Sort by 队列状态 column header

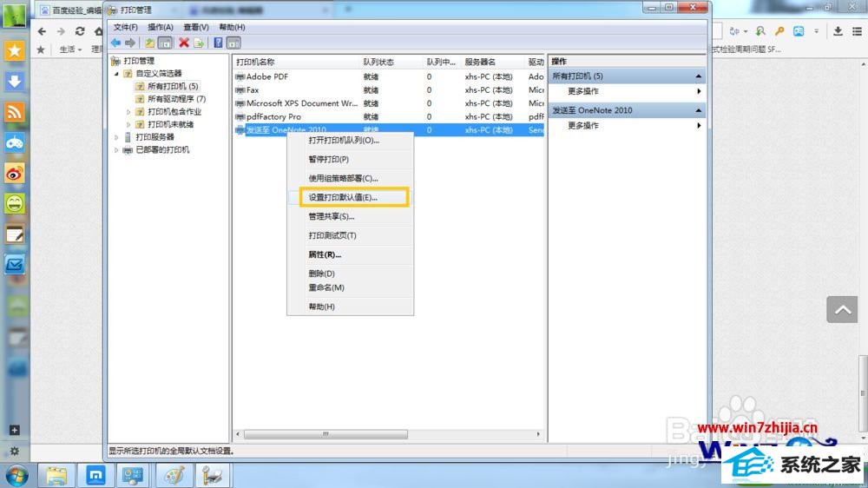(391, 62)
